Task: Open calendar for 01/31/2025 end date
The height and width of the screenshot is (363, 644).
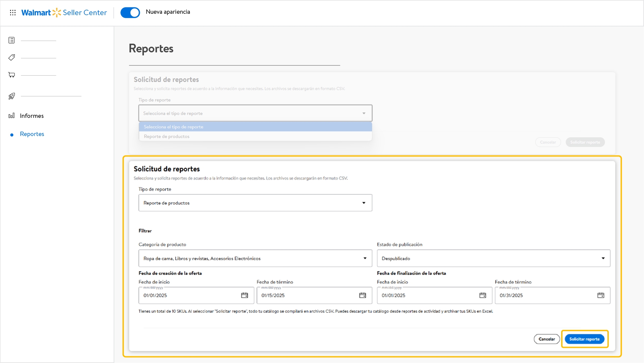Action: pyautogui.click(x=601, y=296)
